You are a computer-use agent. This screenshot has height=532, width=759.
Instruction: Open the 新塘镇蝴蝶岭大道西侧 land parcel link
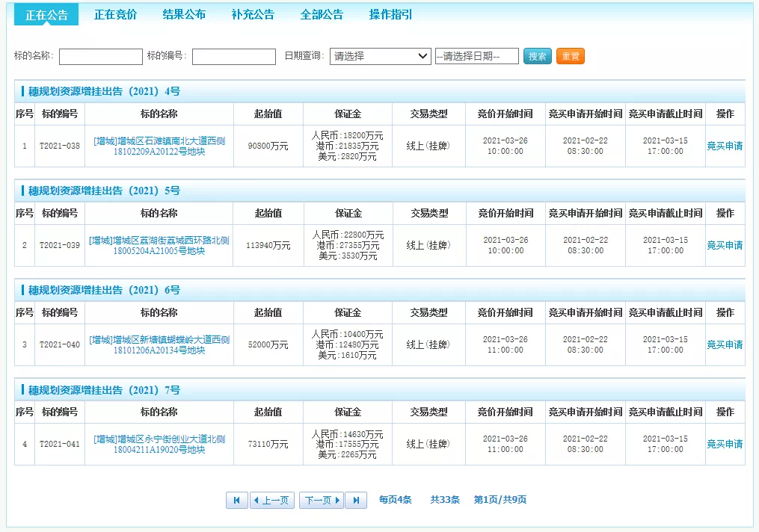(159, 344)
